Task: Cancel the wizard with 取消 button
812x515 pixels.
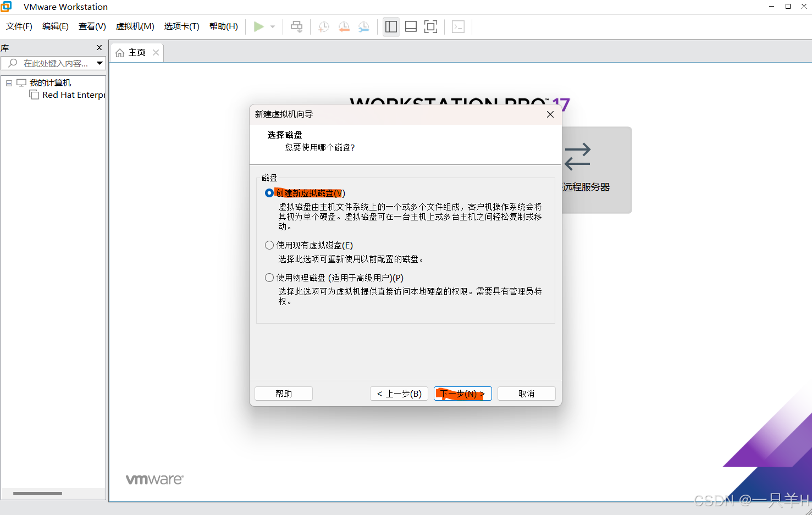Action: pos(527,394)
